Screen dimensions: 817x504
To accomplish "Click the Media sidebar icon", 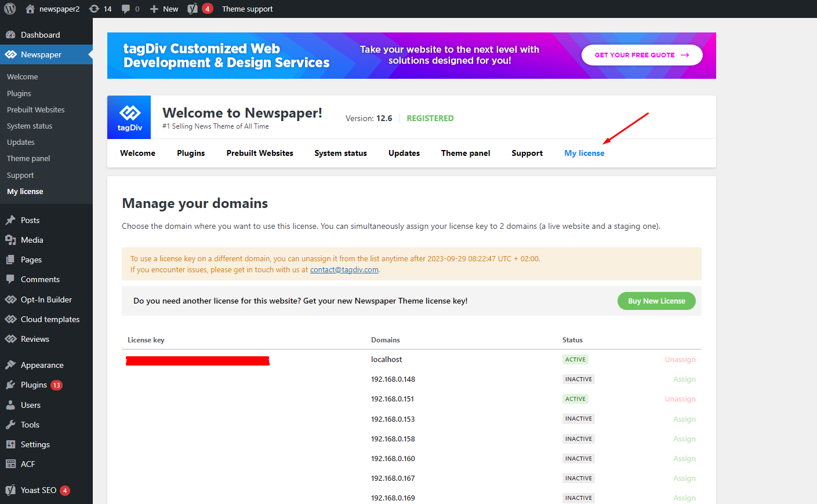I will (x=10, y=240).
